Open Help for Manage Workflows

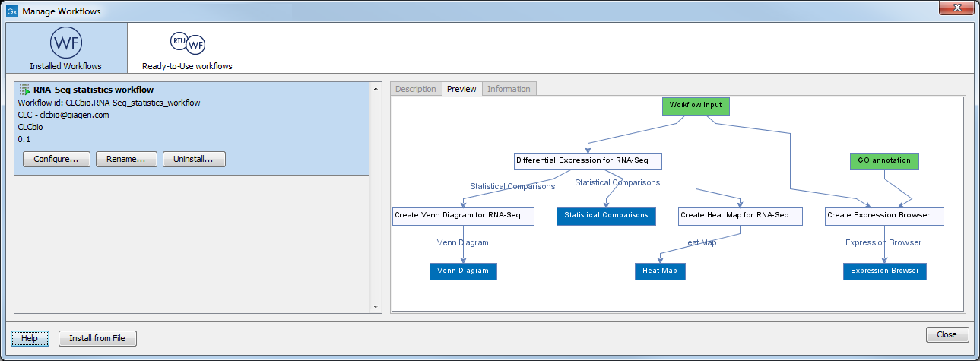click(x=30, y=338)
